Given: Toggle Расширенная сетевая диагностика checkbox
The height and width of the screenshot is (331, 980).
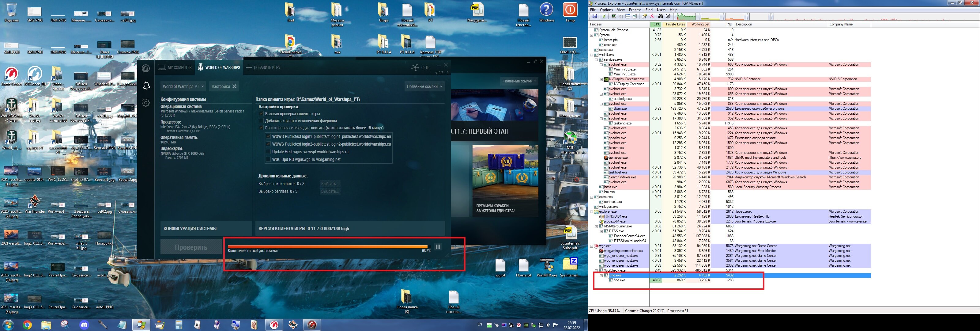Looking at the screenshot, I should point(261,127).
